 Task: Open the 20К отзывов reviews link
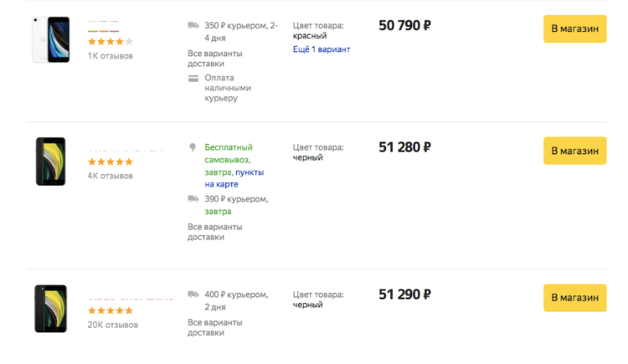point(112,325)
